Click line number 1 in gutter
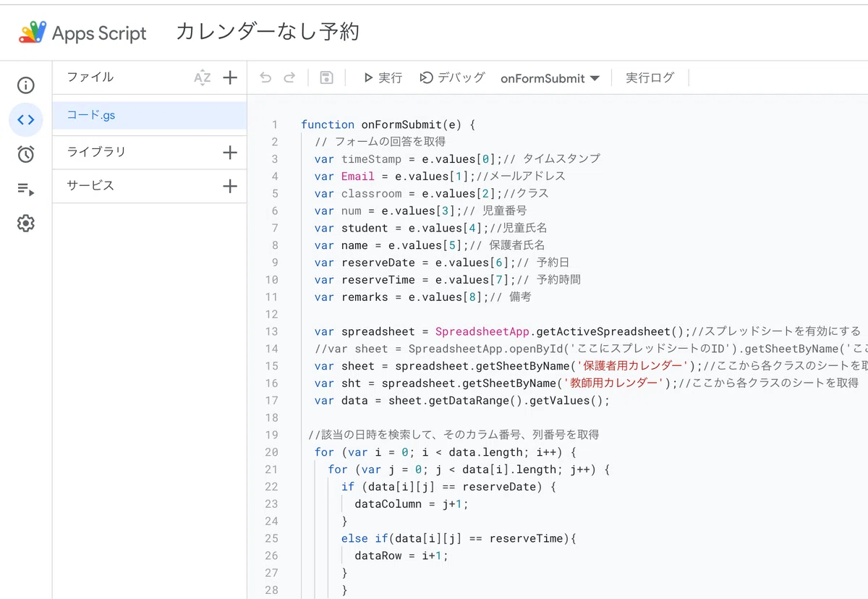Image resolution: width=868 pixels, height=599 pixels. (x=275, y=124)
